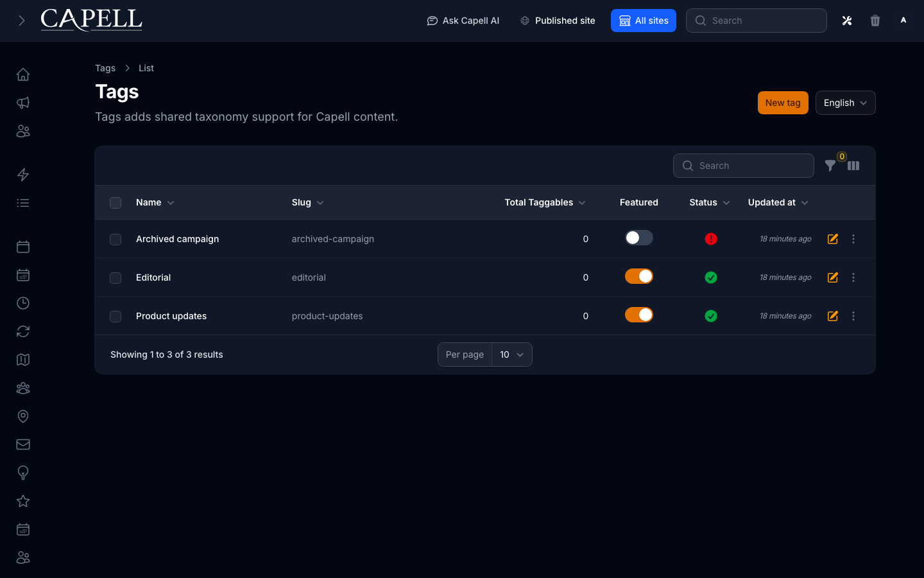Click the List breadcrumb item
This screenshot has height=578, width=924.
click(146, 68)
